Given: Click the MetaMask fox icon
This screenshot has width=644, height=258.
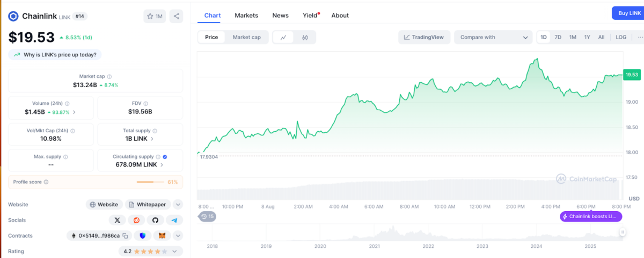Looking at the screenshot, I should click(x=162, y=235).
